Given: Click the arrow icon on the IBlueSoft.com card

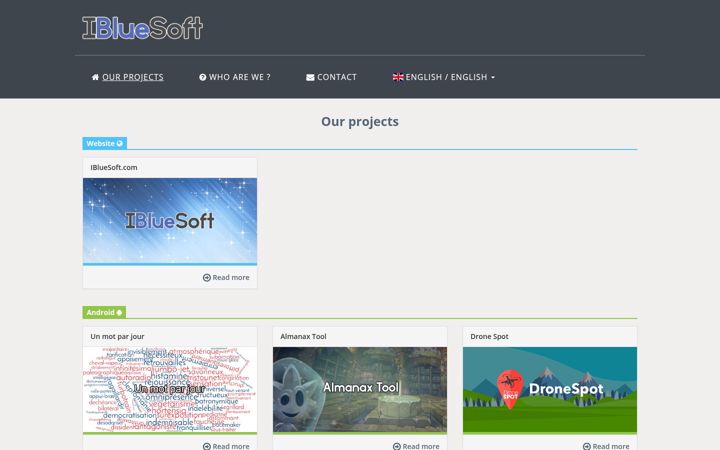Looking at the screenshot, I should click(207, 277).
